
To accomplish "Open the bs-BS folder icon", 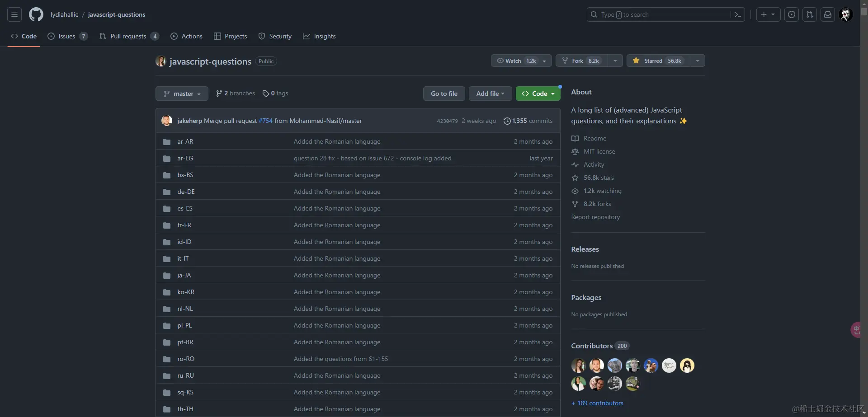I will click(x=167, y=175).
